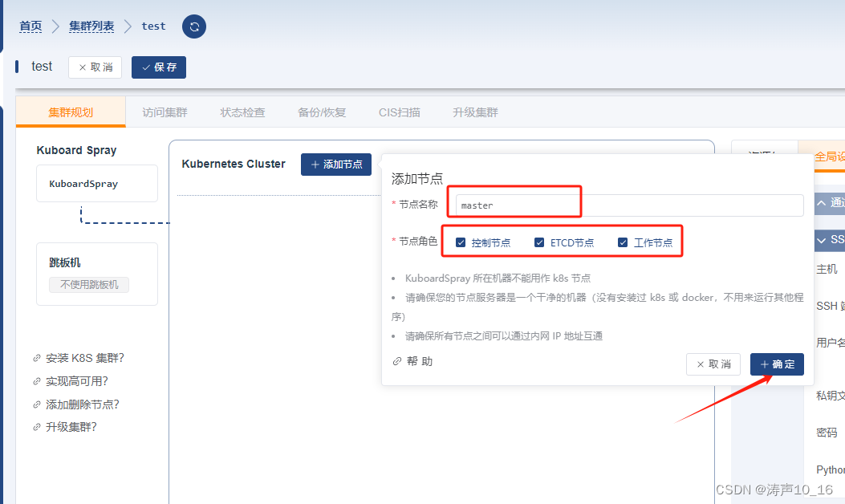845x504 pixels.
Task: Go to 首页 breadcrumb link
Action: (x=30, y=26)
